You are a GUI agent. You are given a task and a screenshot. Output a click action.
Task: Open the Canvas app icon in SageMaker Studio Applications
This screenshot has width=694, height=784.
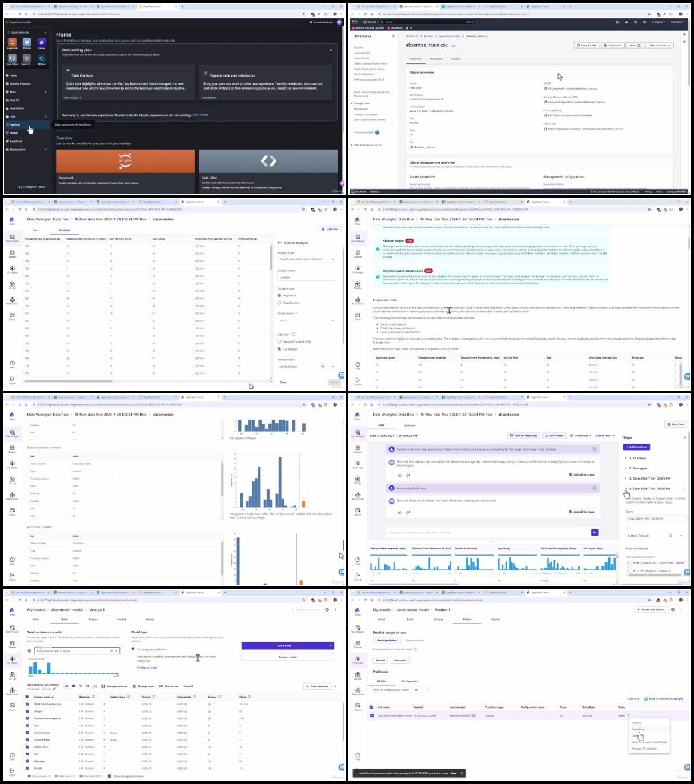pyautogui.click(x=41, y=43)
